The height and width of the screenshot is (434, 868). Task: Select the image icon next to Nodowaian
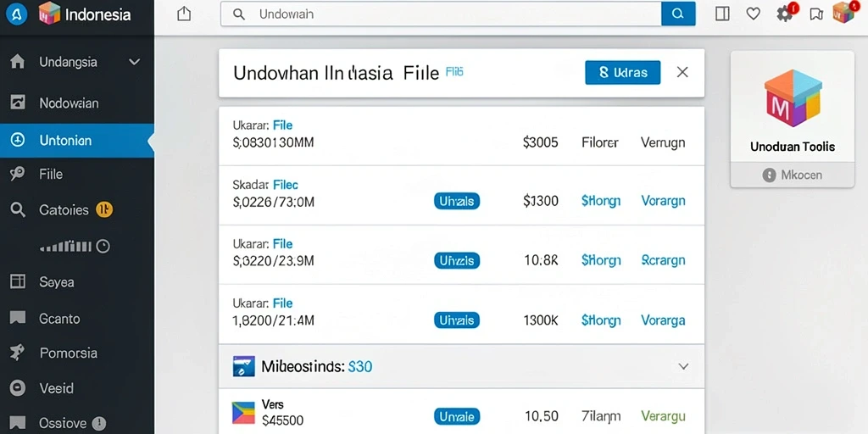[18, 103]
